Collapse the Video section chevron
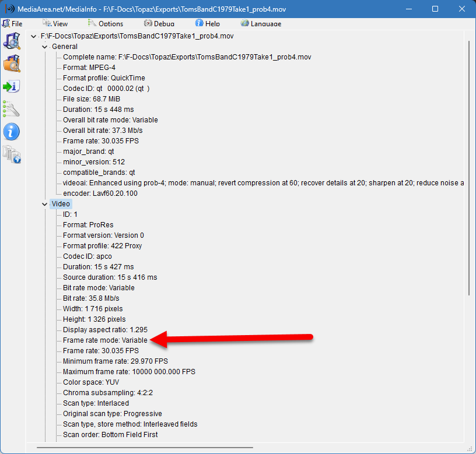476x454 pixels. click(x=45, y=204)
